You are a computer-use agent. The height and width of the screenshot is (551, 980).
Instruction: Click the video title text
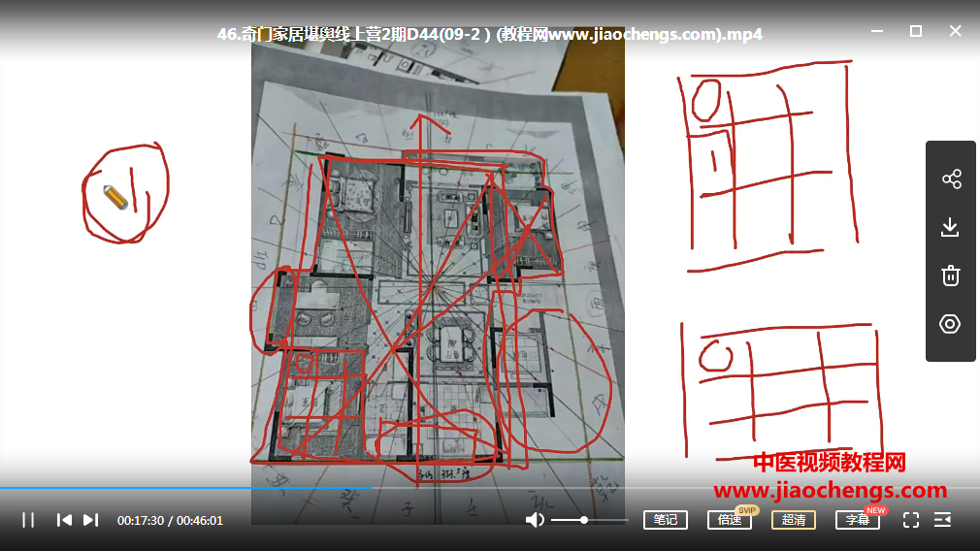(489, 34)
